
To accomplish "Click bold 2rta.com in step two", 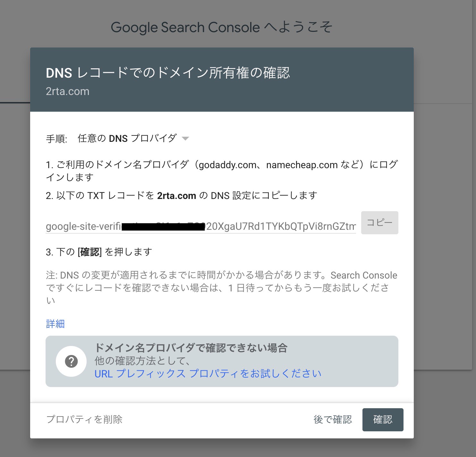I will 176,196.
